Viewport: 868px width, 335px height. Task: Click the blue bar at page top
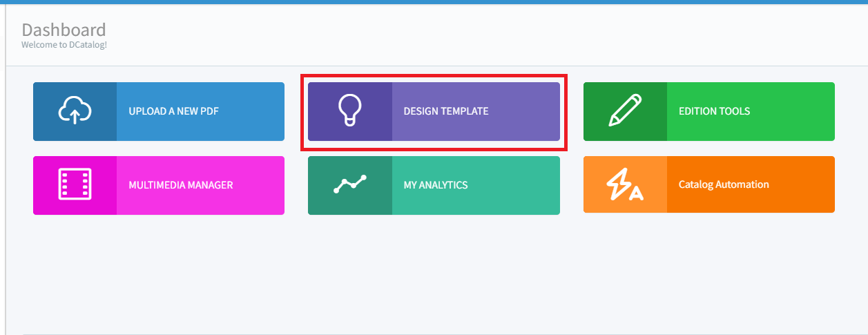tap(434, 2)
